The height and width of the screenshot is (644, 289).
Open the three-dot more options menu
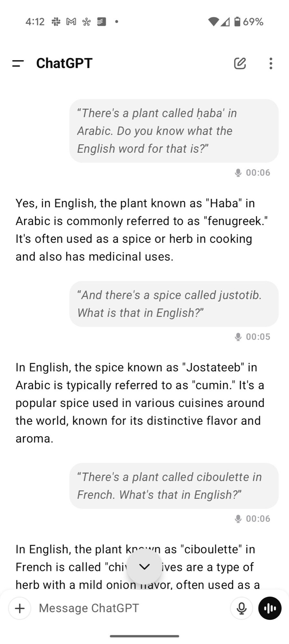(x=271, y=63)
